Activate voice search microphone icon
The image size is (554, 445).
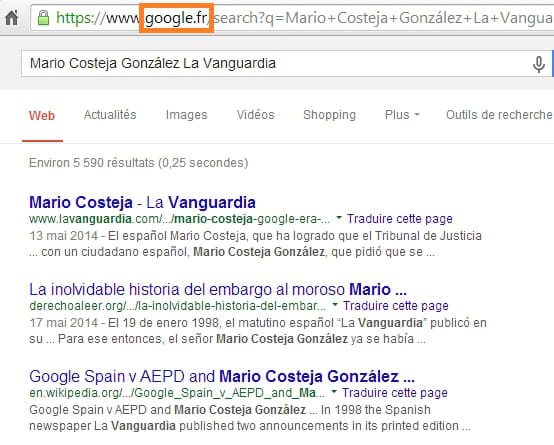point(538,64)
